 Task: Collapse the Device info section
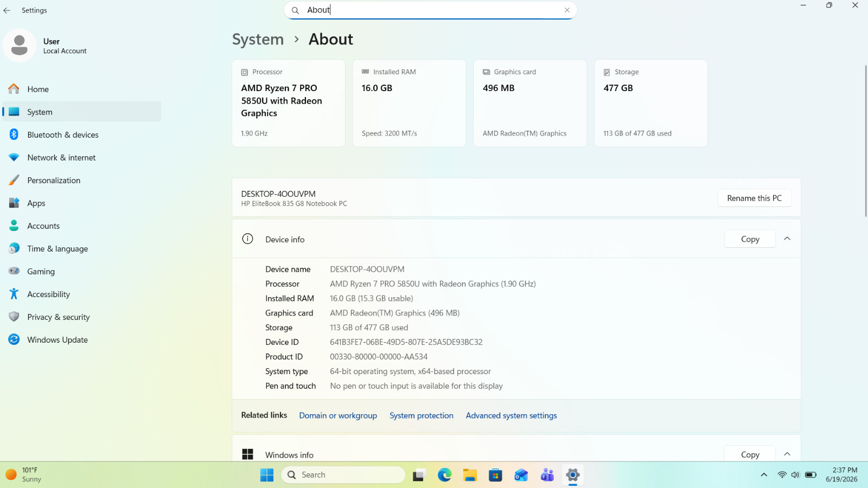(x=787, y=239)
